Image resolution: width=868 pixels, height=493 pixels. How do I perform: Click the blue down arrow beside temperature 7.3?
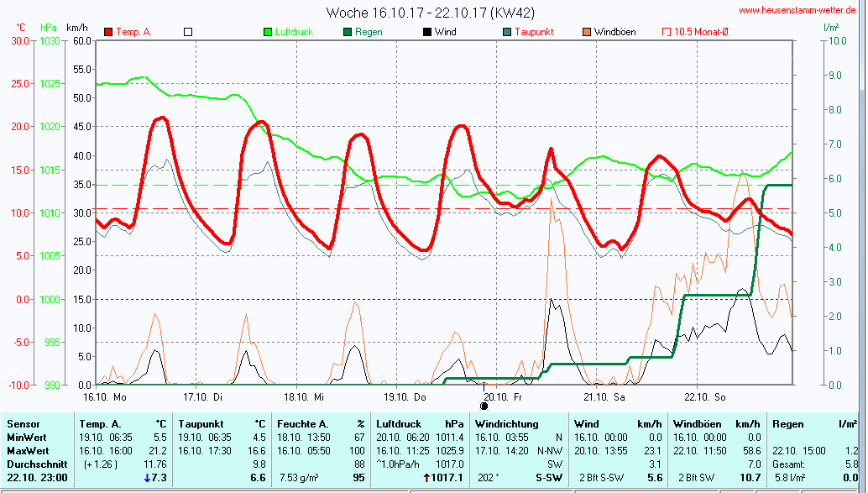[x=147, y=477]
